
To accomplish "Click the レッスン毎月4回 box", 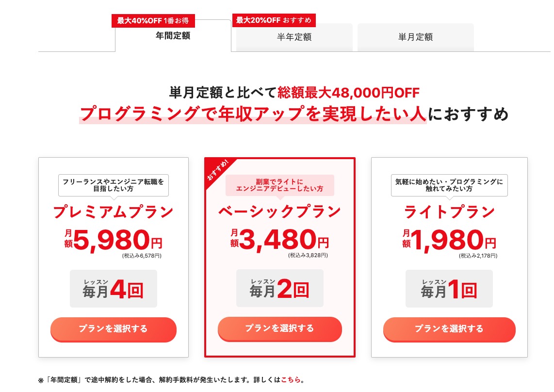I will tap(114, 289).
